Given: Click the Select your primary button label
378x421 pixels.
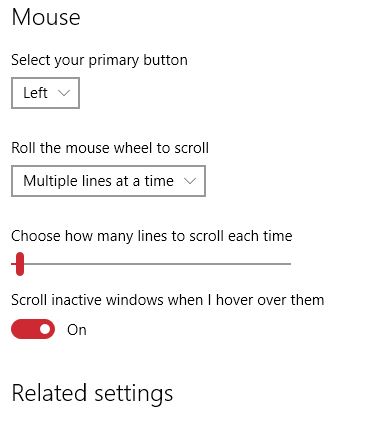Looking at the screenshot, I should click(x=99, y=60).
